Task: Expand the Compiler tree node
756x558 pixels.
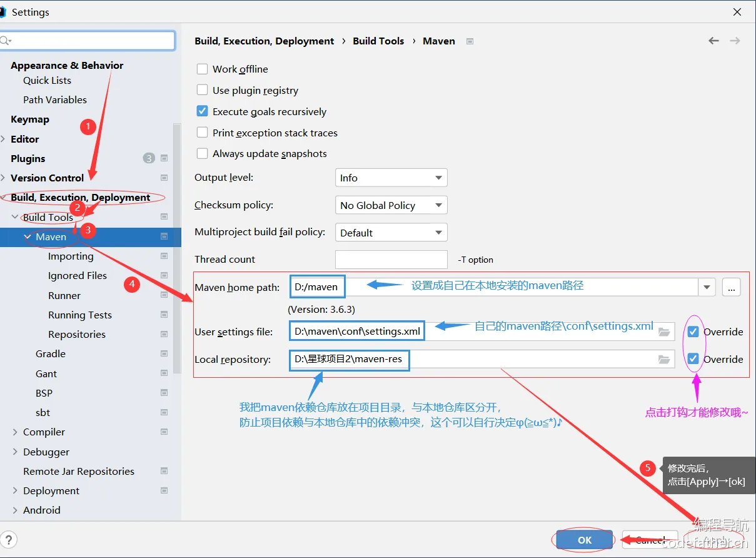Action: (16, 432)
